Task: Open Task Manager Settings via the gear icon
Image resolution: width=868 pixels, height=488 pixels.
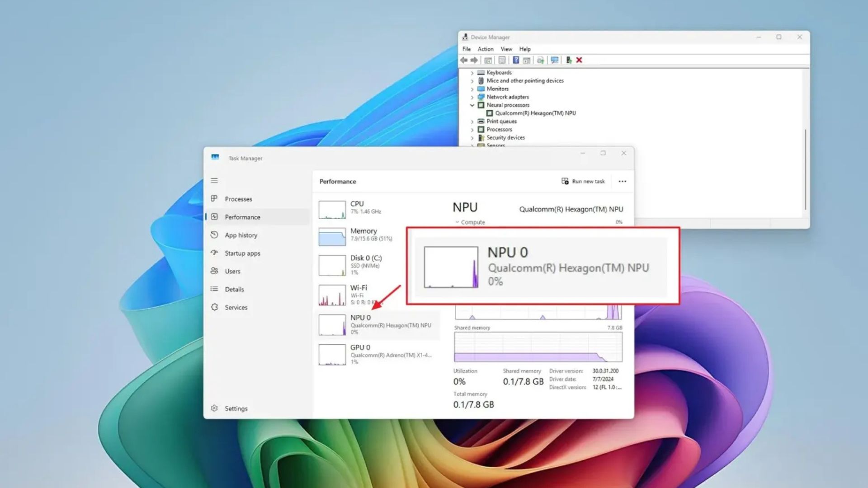Action: tap(214, 408)
